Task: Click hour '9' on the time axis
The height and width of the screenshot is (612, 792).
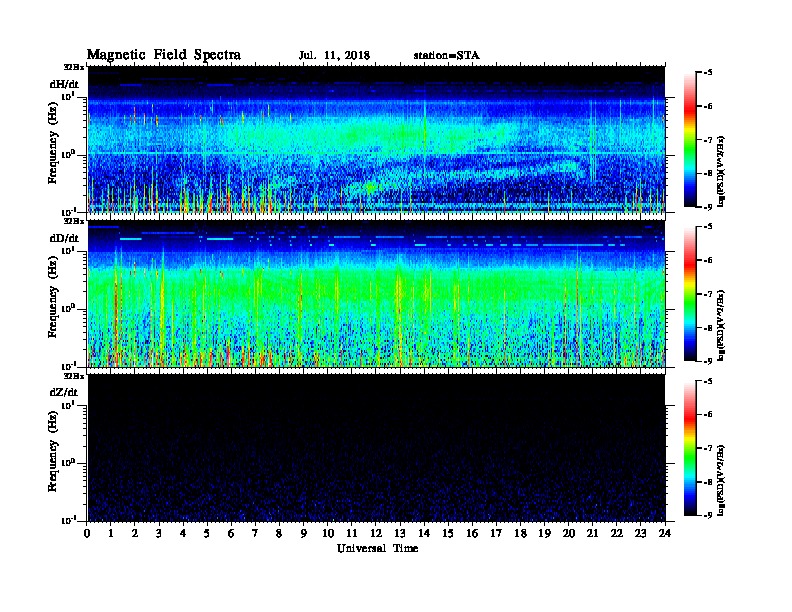Action: (x=304, y=534)
